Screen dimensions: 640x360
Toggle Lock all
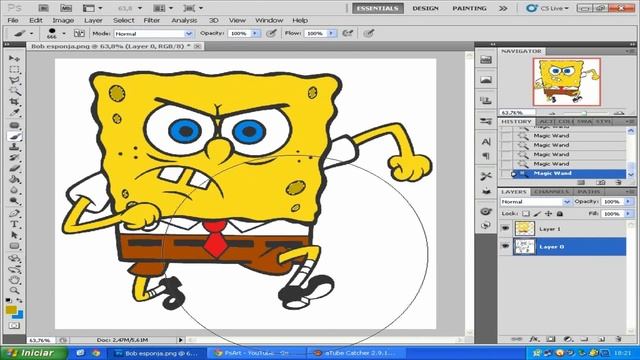click(x=560, y=213)
